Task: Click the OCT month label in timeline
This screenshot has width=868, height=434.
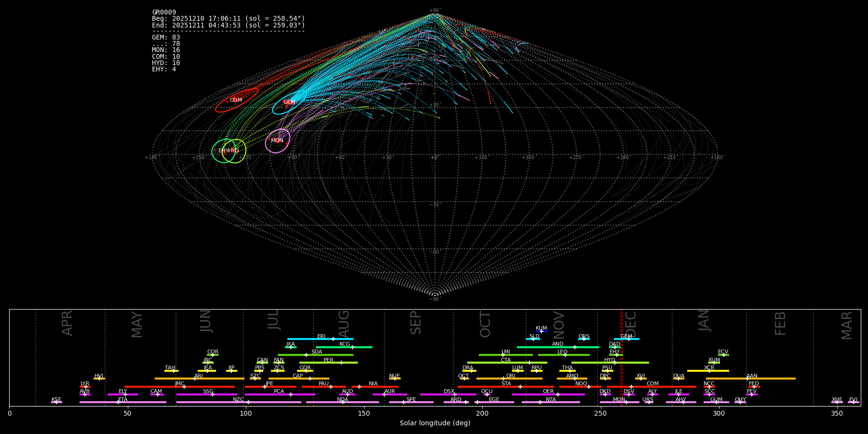Action: pos(485,324)
